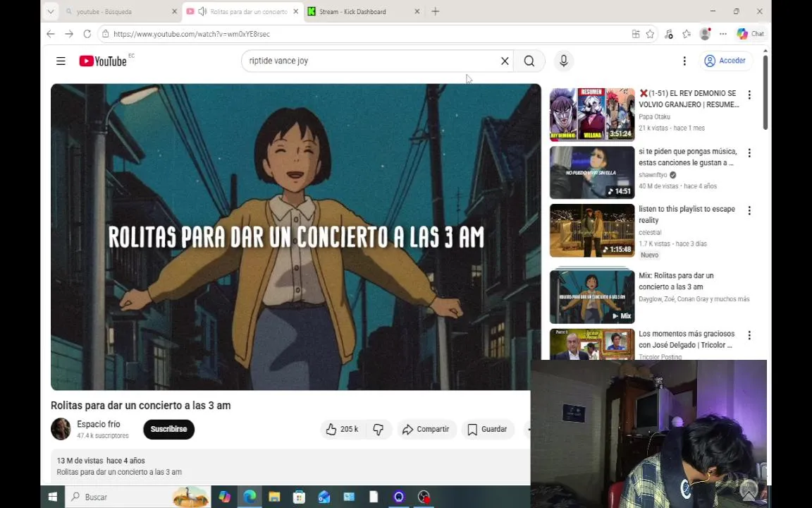
Task: Open the browser profile avatar
Action: (x=705, y=34)
